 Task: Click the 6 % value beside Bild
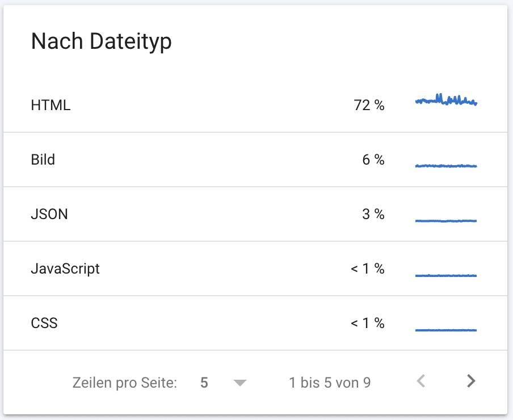[x=373, y=159]
